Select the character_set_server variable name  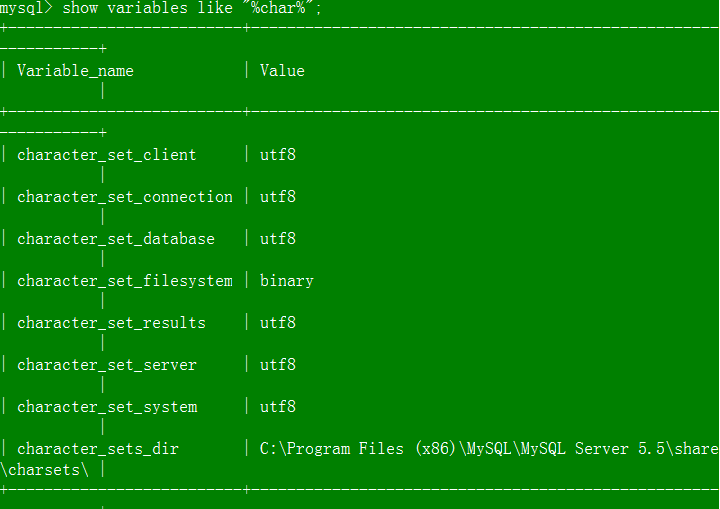coord(107,365)
